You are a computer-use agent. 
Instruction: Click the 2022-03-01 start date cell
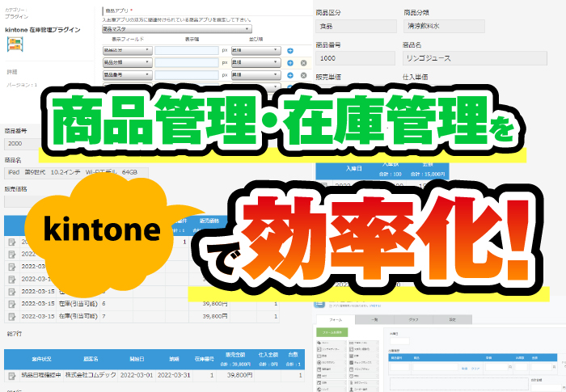coord(137,375)
